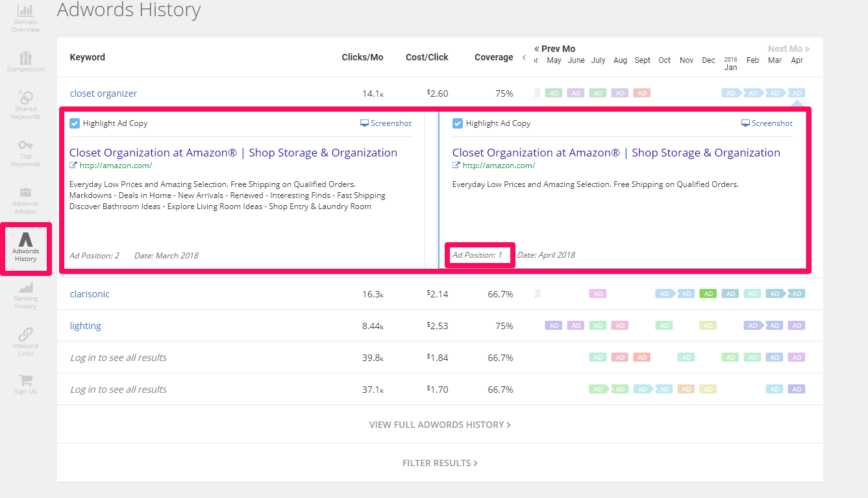The image size is (868, 498).
Task: Select the 2018 Jan month header
Action: [x=730, y=62]
